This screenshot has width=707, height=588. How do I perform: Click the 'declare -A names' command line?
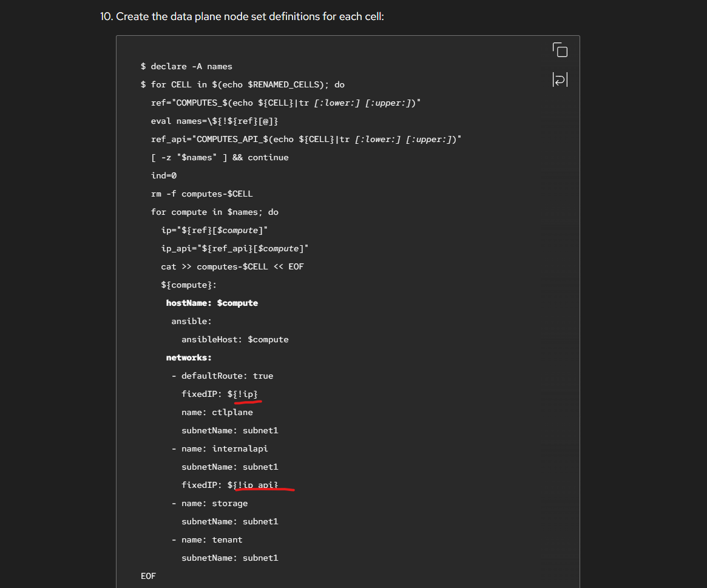(191, 66)
